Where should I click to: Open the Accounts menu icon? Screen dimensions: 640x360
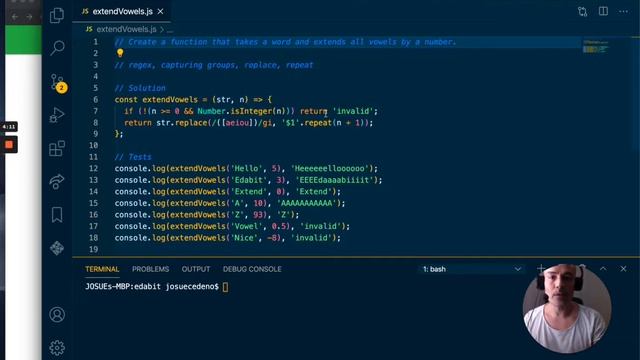(x=57, y=314)
